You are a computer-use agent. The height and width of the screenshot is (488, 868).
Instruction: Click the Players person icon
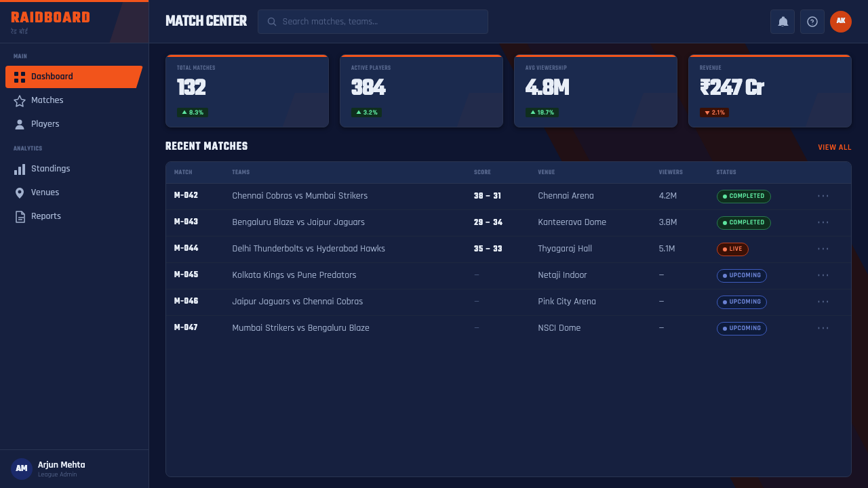point(20,125)
